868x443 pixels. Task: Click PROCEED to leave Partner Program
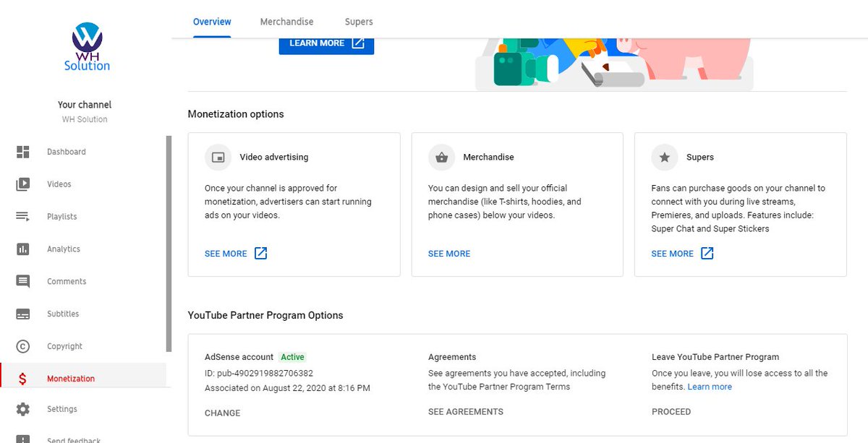coord(671,412)
